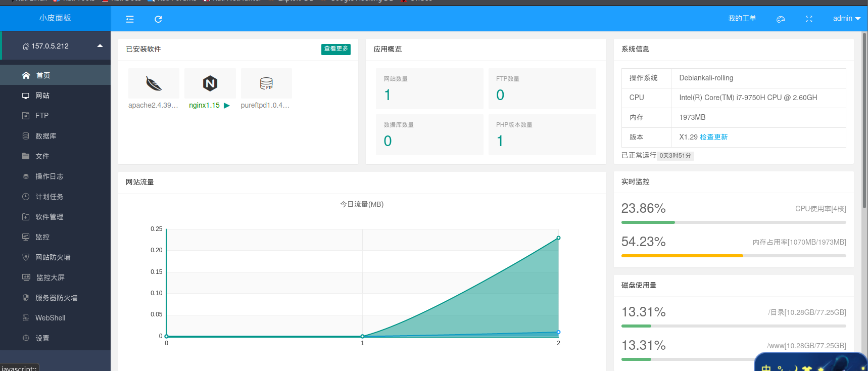Click the pureftpd FTP icon
This screenshot has height=371, width=868.
tap(266, 83)
